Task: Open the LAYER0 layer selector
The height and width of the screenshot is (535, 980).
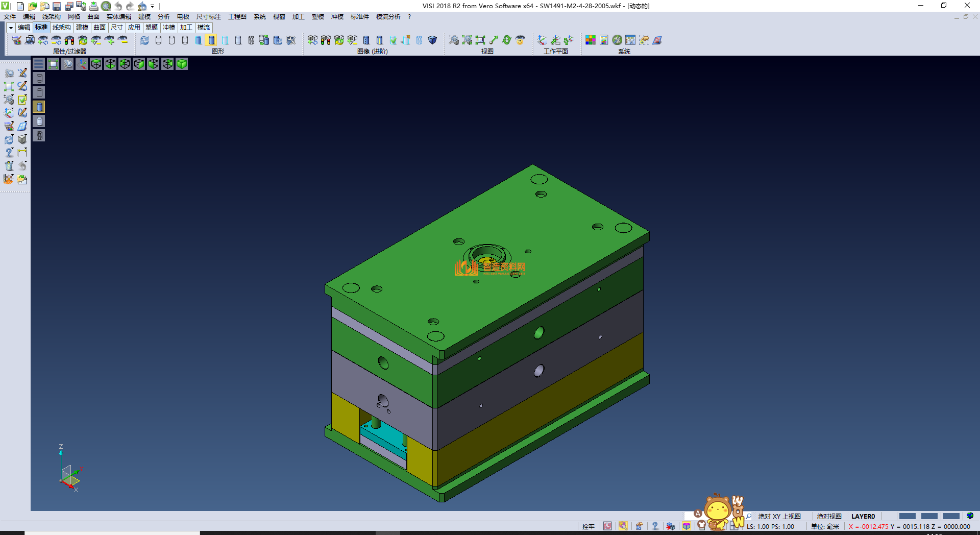Action: click(863, 516)
